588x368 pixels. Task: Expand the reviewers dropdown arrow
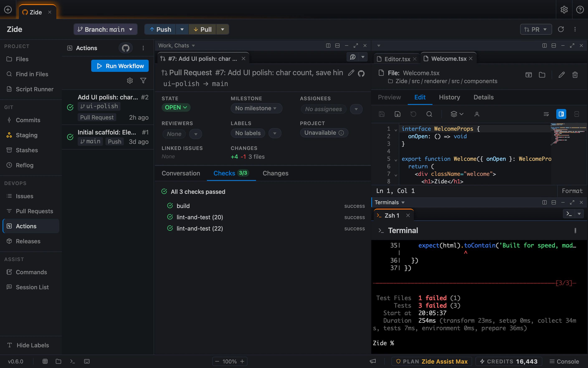point(196,134)
